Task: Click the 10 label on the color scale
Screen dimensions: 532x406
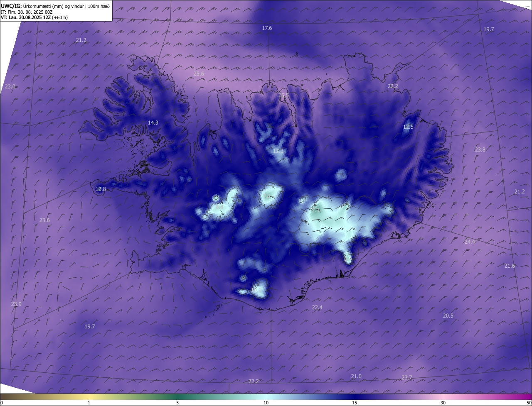Action: point(266,403)
